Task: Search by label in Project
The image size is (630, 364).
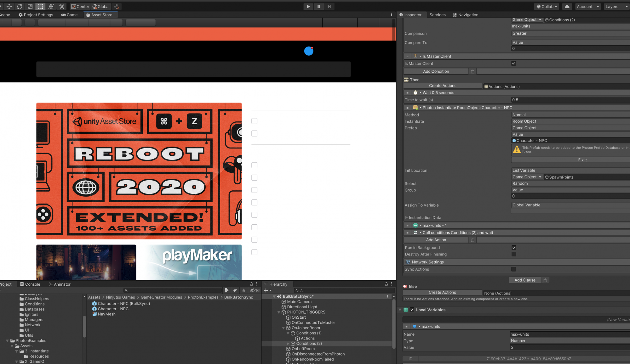Action: pos(235,290)
